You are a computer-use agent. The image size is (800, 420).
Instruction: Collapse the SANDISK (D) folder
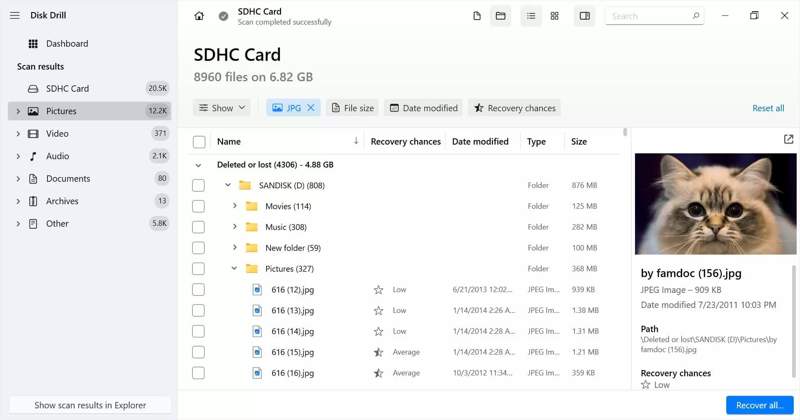coord(228,185)
